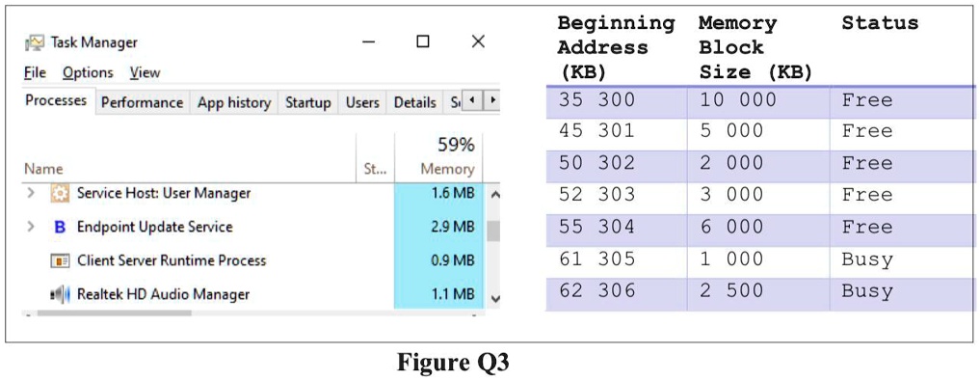
Task: Click the process list scroll down arrow
Action: point(495,299)
